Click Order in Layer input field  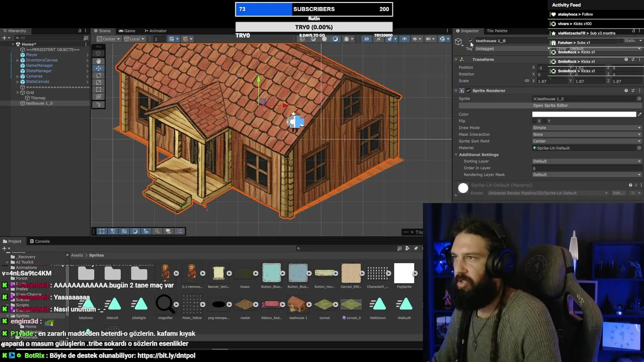pos(587,168)
